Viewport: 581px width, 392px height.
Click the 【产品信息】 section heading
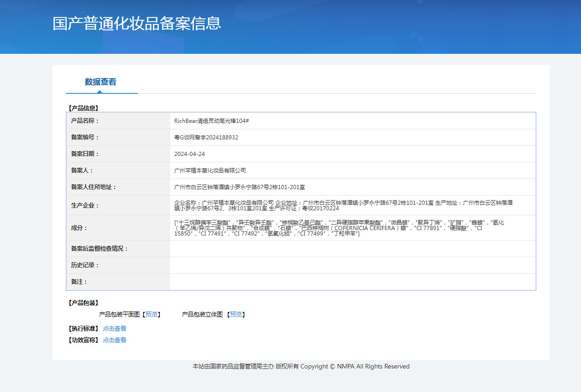83,109
